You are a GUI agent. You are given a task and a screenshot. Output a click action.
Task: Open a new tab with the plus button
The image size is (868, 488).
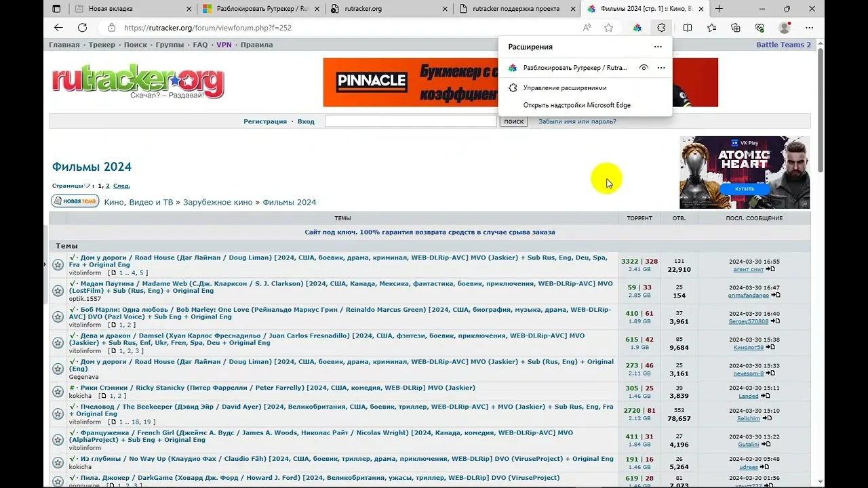point(719,9)
